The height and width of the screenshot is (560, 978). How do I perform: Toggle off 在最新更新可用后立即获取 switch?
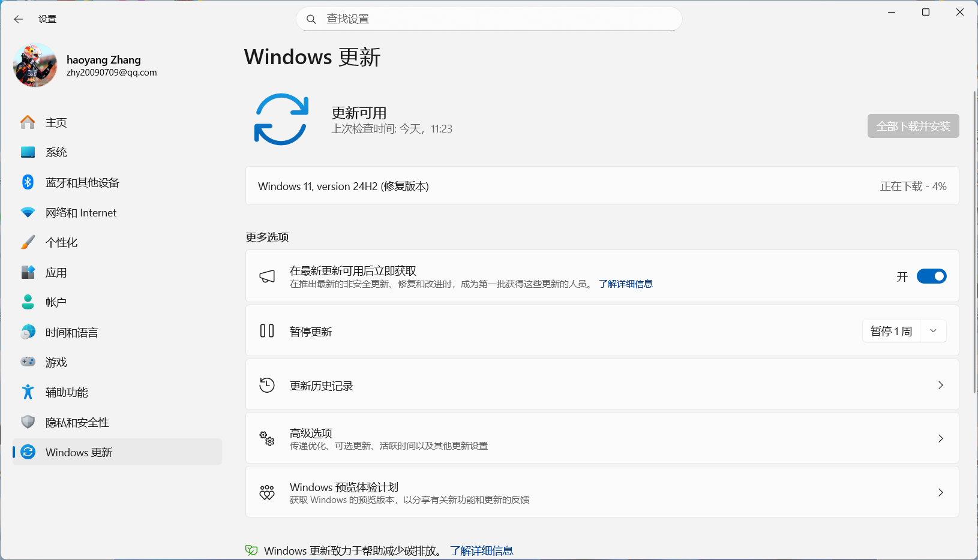(931, 276)
